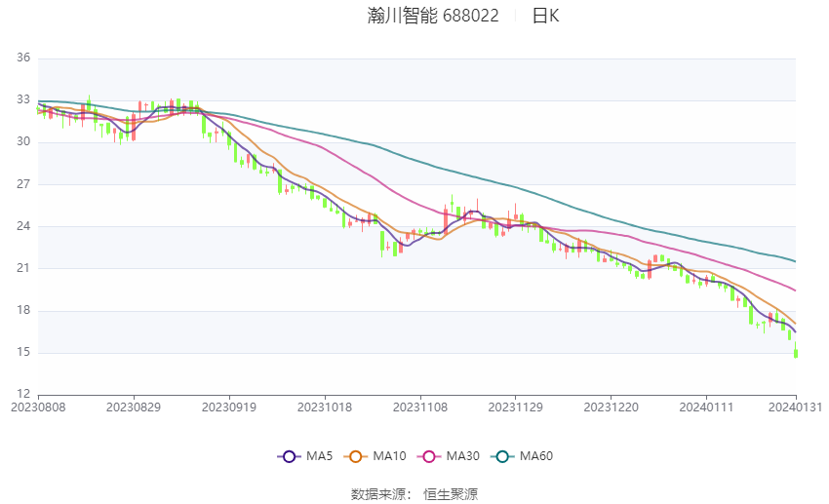This screenshot has width=829, height=504.
Task: Click y-axis value 18
Action: [23, 310]
